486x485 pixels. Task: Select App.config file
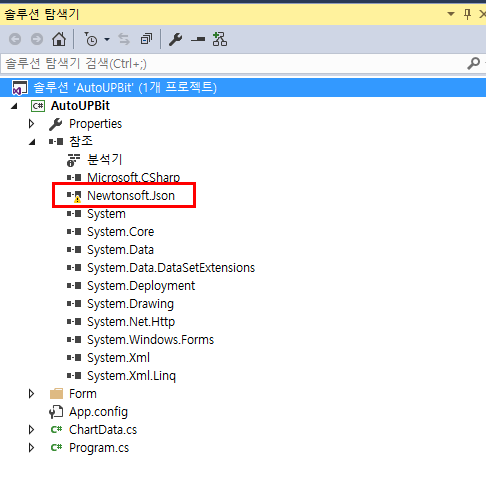click(98, 412)
